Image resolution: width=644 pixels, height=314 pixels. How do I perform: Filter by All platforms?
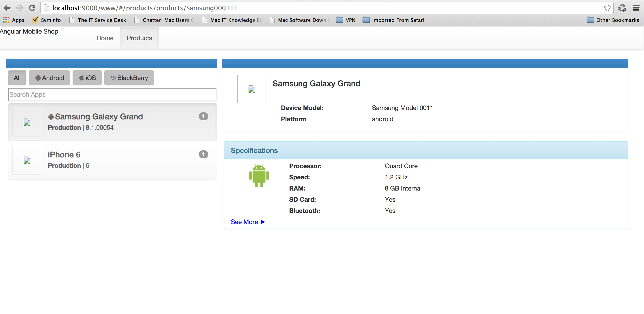pos(17,78)
